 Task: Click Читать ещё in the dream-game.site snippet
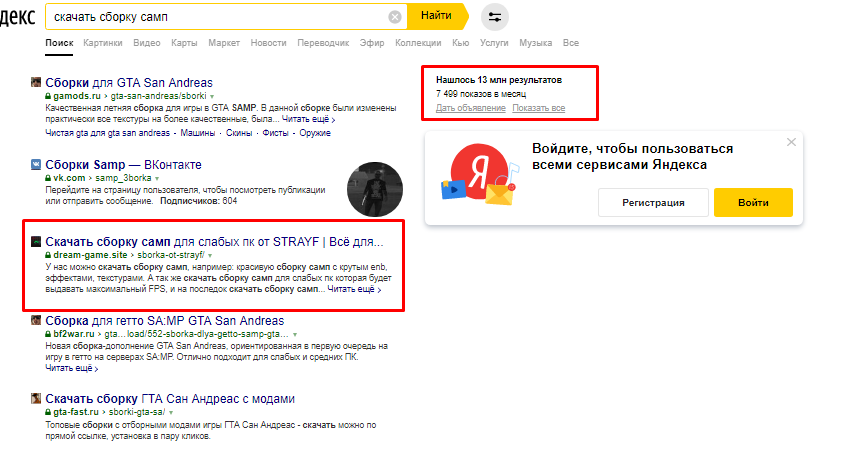tap(354, 289)
